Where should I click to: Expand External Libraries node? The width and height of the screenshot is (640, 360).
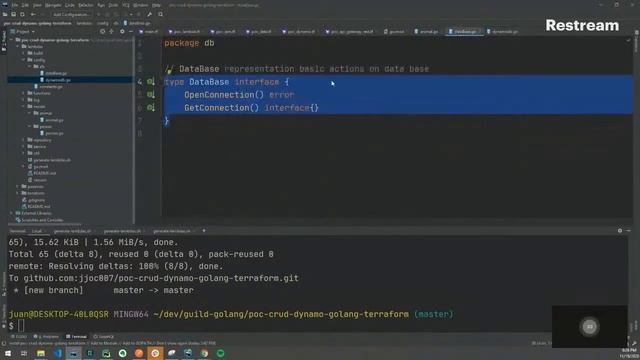point(12,213)
